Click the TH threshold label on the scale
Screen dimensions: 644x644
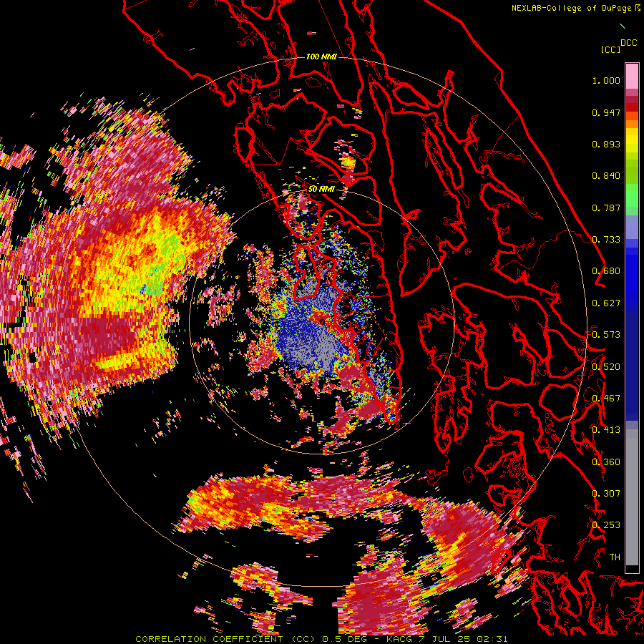[x=615, y=557]
